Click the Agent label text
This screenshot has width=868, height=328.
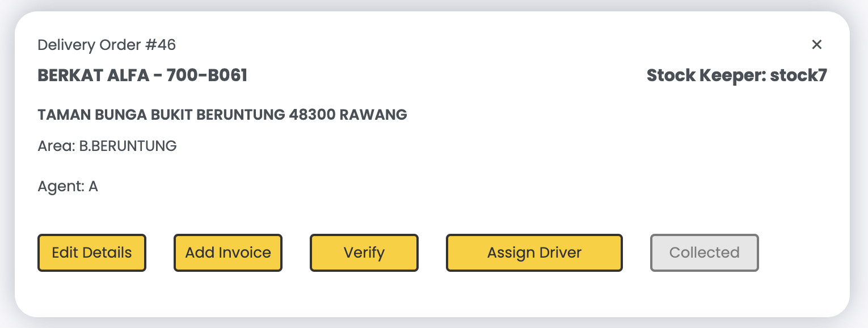click(61, 187)
